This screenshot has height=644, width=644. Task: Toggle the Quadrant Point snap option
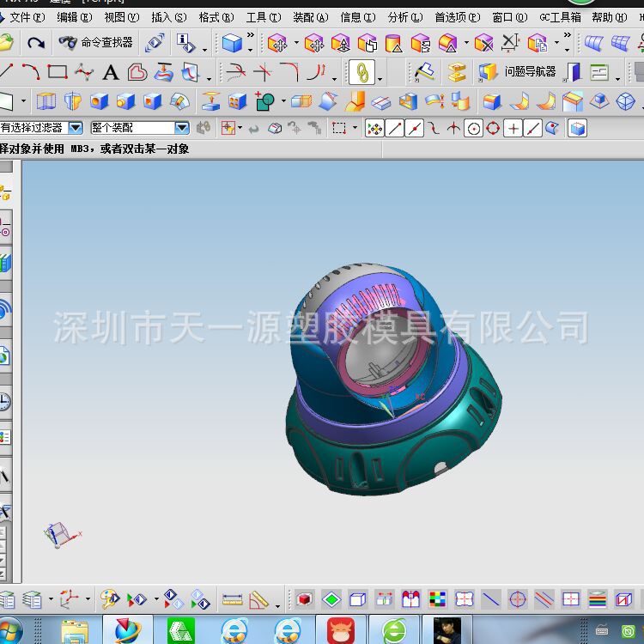click(x=493, y=129)
